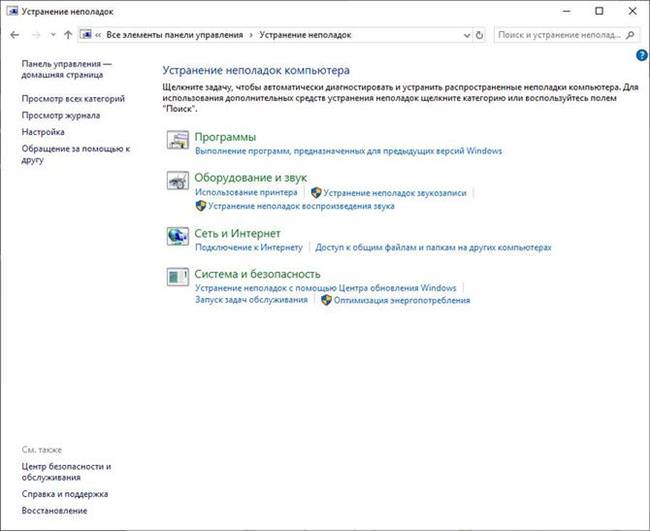The image size is (650, 531).
Task: Open 'Система и безопасность' category heading
Action: coord(257,274)
